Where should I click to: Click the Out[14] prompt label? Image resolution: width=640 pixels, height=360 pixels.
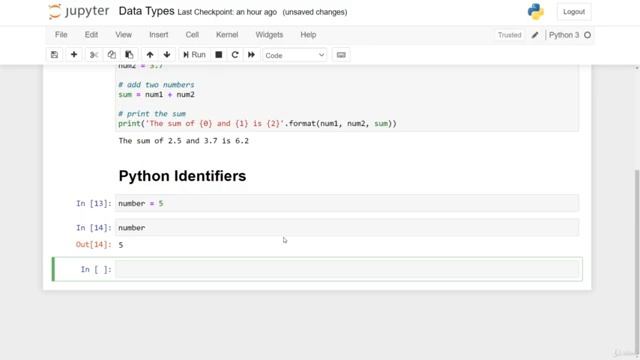93,244
